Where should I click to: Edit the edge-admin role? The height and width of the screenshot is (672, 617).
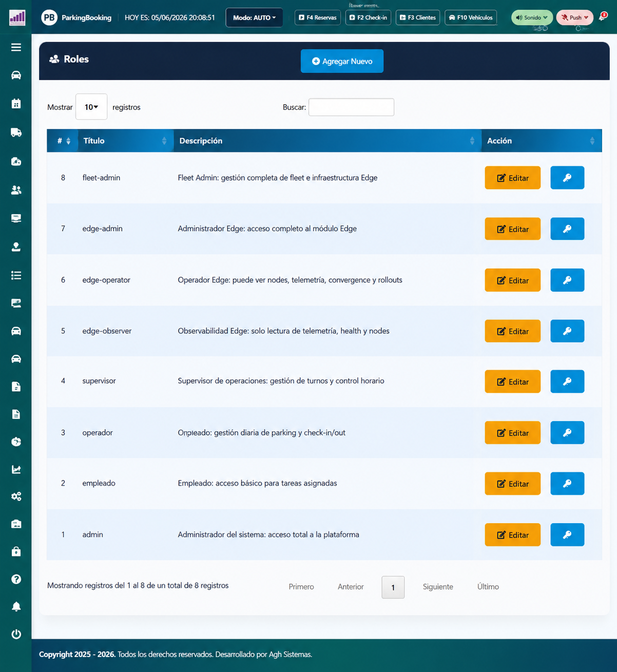click(513, 228)
